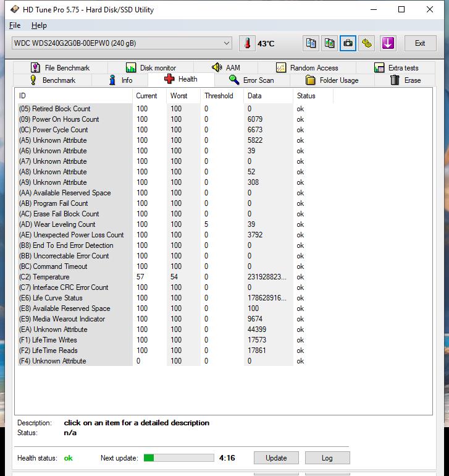This screenshot has height=476, width=449.
Task: Click the 43°C temperature reading
Action: [266, 44]
